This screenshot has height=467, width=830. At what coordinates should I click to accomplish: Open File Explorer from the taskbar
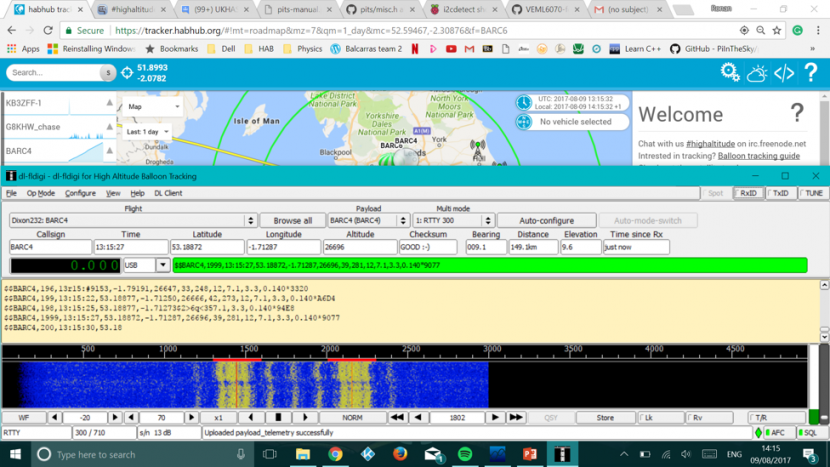303,454
